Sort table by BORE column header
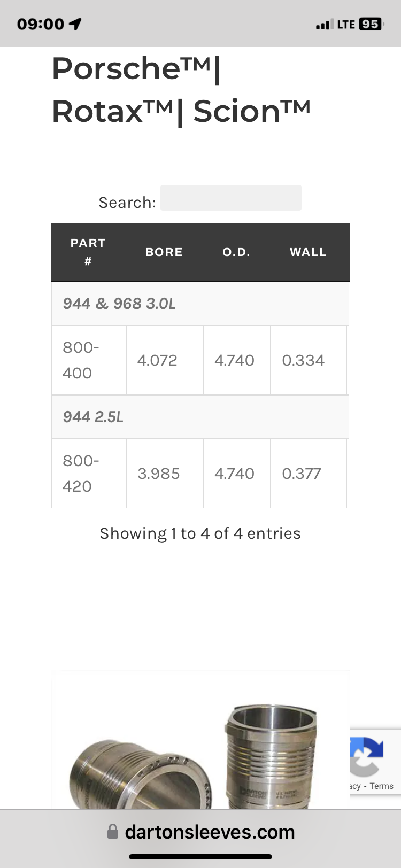Viewport: 401px width, 868px height. [x=164, y=252]
